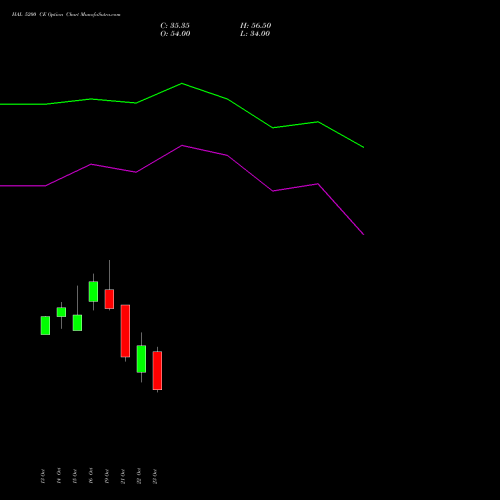Viewport: 500px width, 500px height.
Task: Click the 23 Oct date label
Action: (x=155, y=476)
